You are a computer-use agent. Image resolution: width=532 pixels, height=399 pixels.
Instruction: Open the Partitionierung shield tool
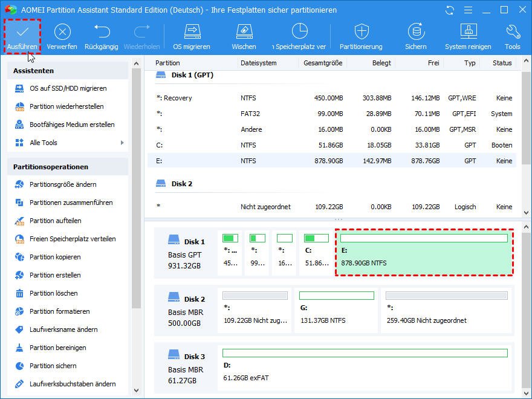[361, 32]
